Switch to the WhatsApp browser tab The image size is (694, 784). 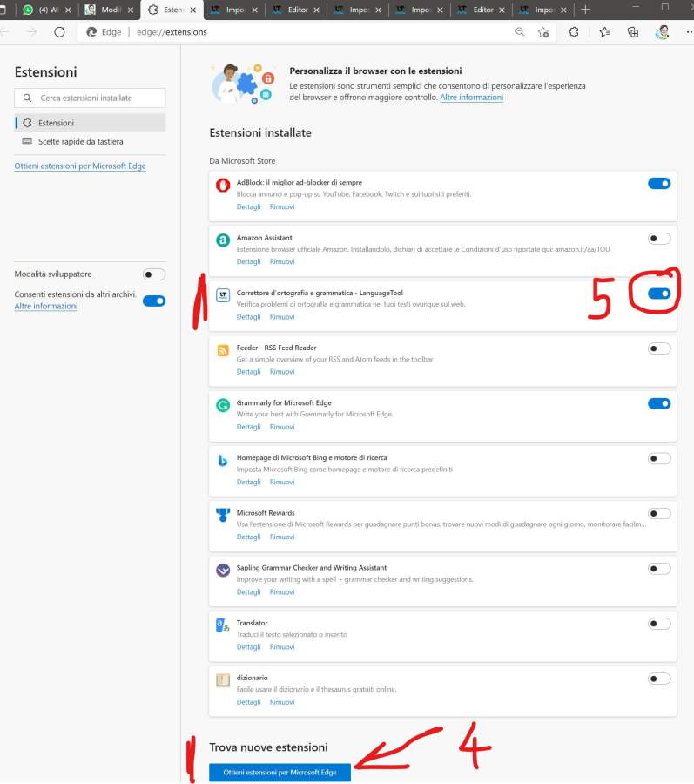[x=48, y=10]
